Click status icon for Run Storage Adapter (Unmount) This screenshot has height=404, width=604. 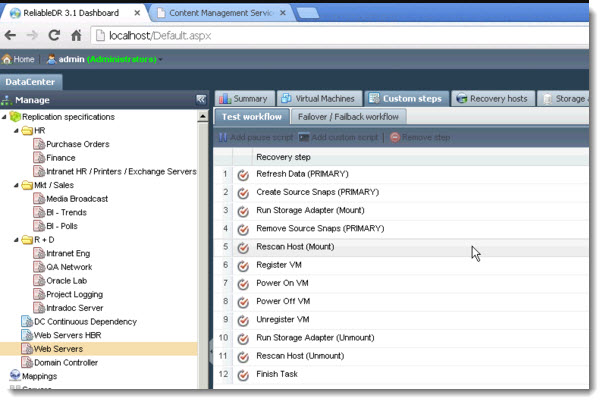(243, 339)
